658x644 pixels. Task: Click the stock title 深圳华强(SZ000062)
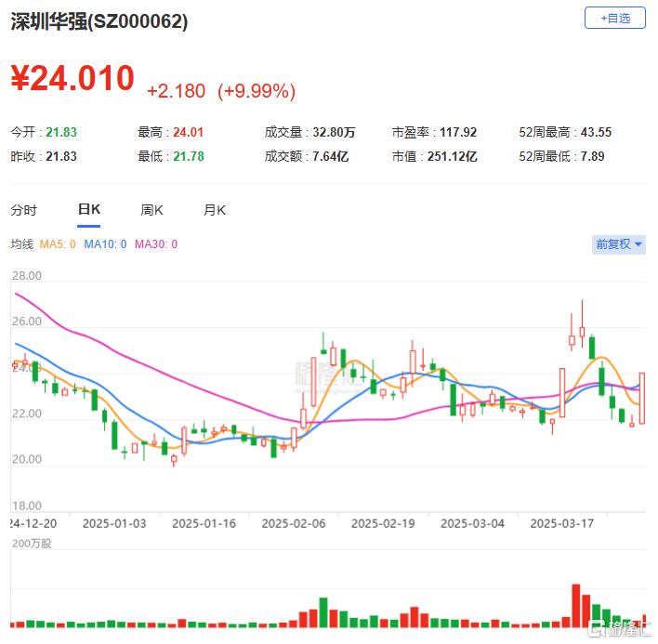[99, 21]
